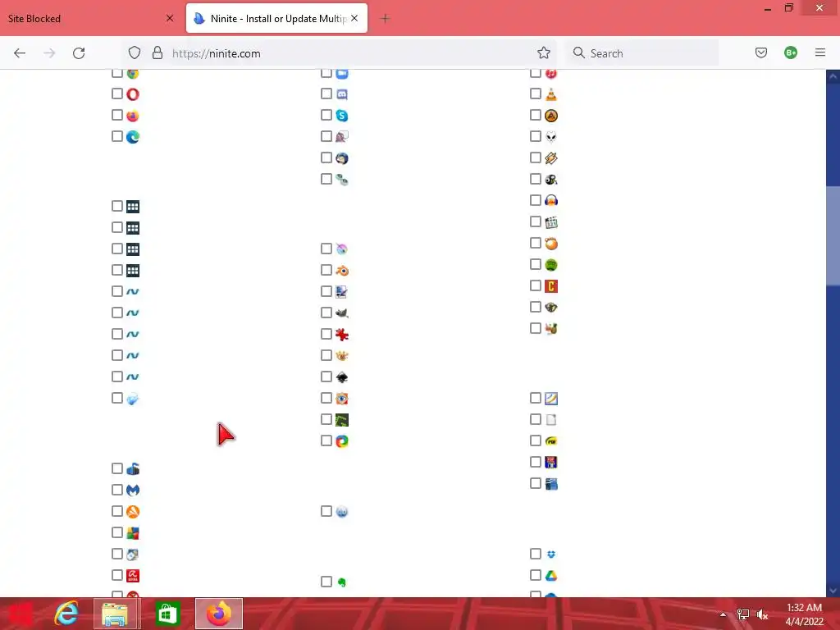Click the Microsoft Edge icon
This screenshot has height=630, width=840.
click(x=133, y=137)
